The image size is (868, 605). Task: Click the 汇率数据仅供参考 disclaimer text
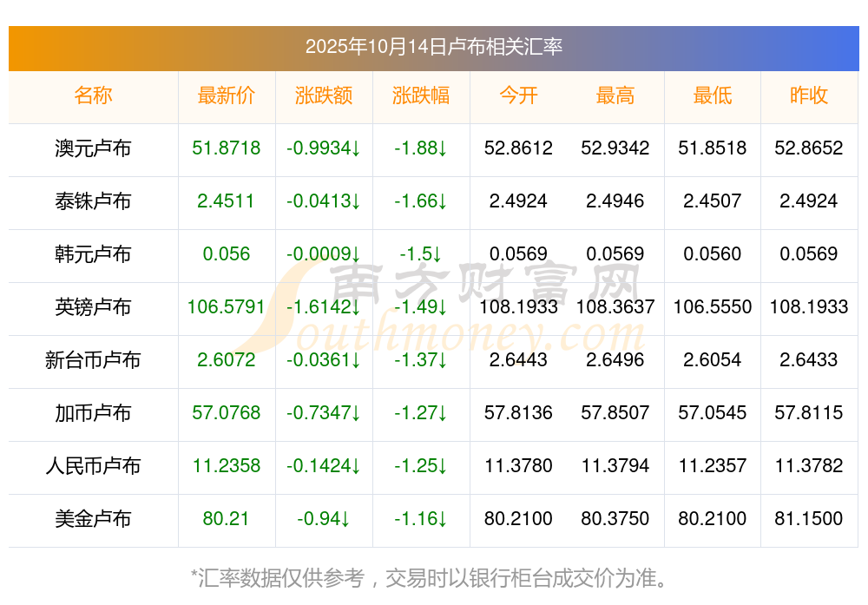click(x=434, y=577)
